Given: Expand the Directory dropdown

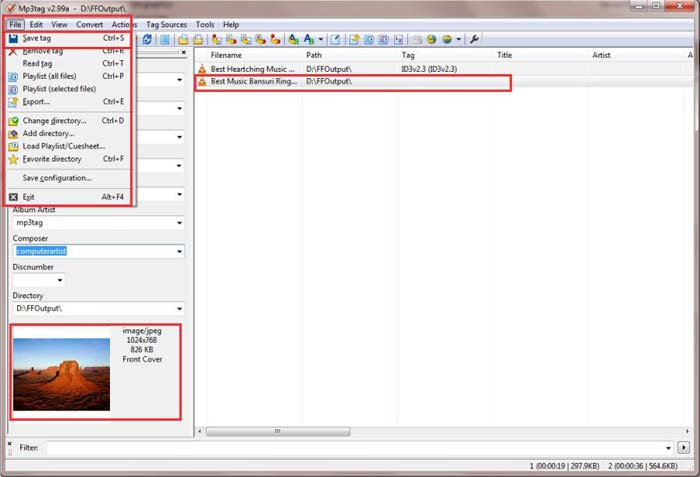Looking at the screenshot, I should pos(179,309).
